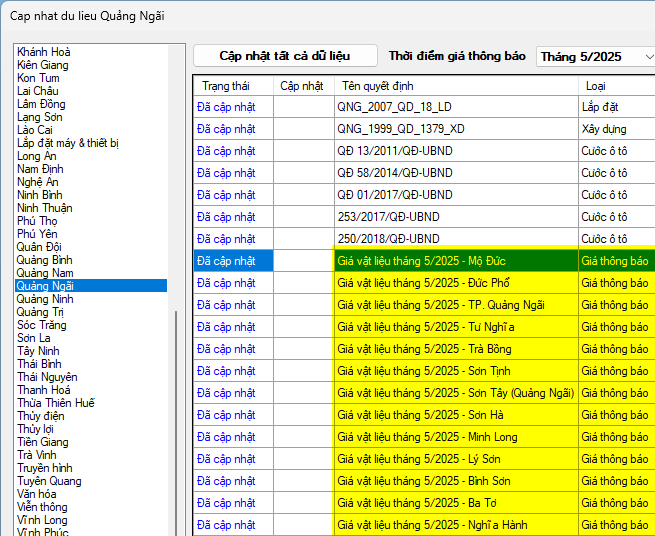Click the Cập nhật tất cả dữ liệu button
655x536 pixels.
click(x=285, y=56)
